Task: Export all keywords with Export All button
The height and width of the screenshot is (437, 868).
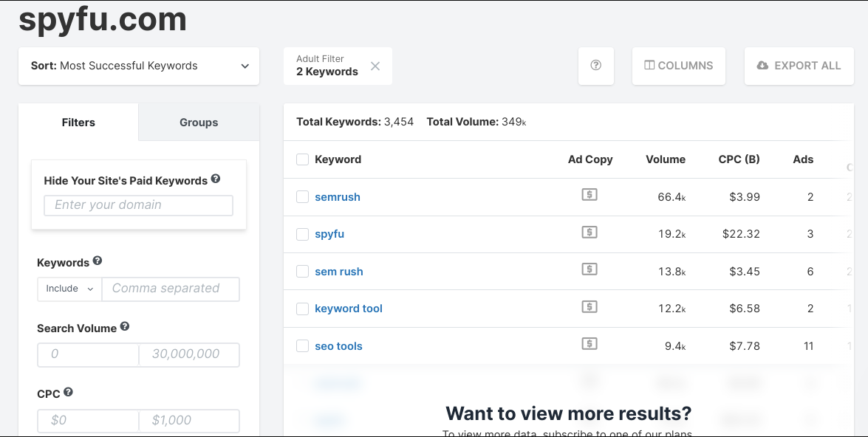Action: point(799,65)
